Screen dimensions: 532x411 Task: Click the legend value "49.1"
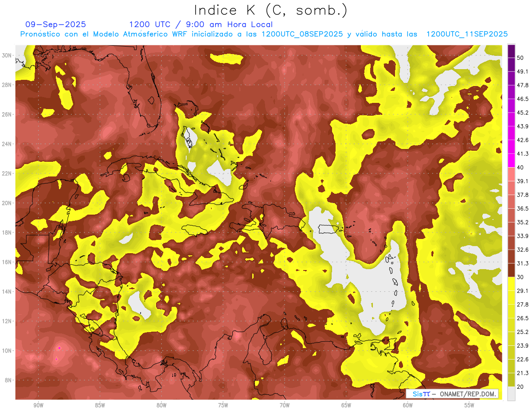(523, 71)
